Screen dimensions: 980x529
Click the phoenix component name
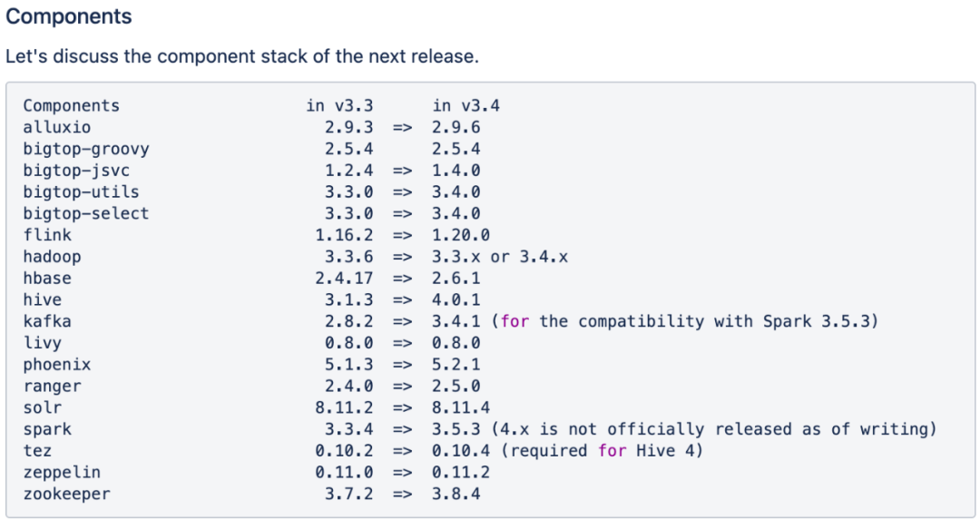coord(57,365)
